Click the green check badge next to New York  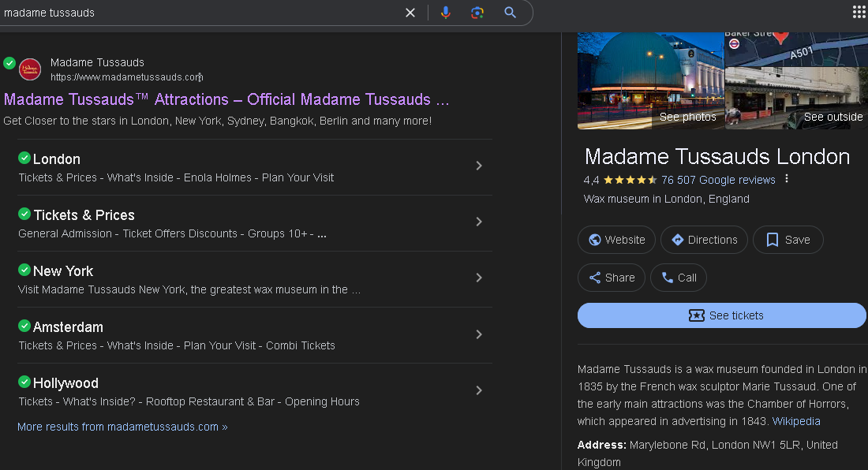click(24, 270)
